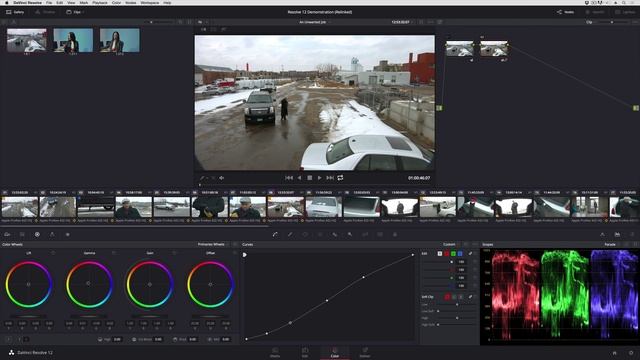This screenshot has width=640, height=360.
Task: Toggle the Y luminance curve channel
Action: pyautogui.click(x=440, y=254)
